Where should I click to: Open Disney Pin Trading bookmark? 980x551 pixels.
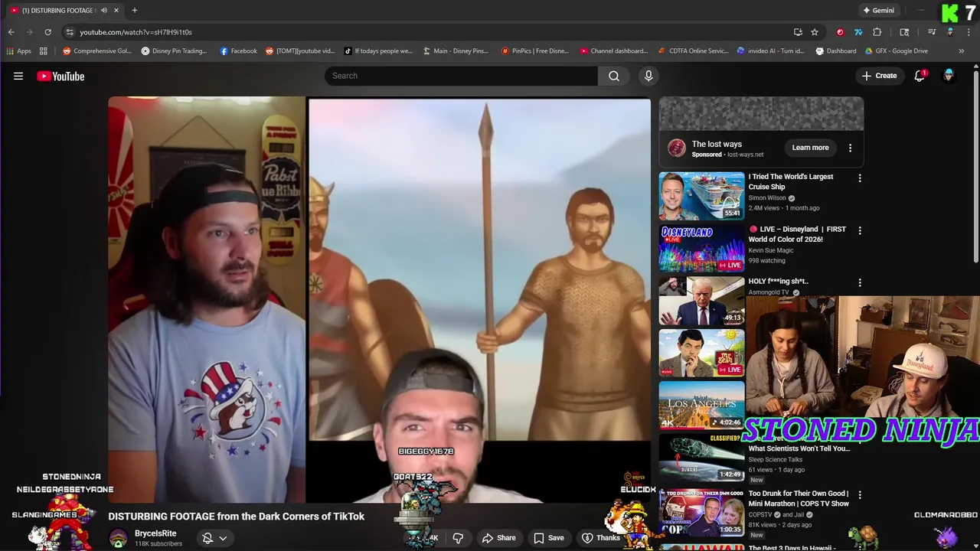point(175,51)
